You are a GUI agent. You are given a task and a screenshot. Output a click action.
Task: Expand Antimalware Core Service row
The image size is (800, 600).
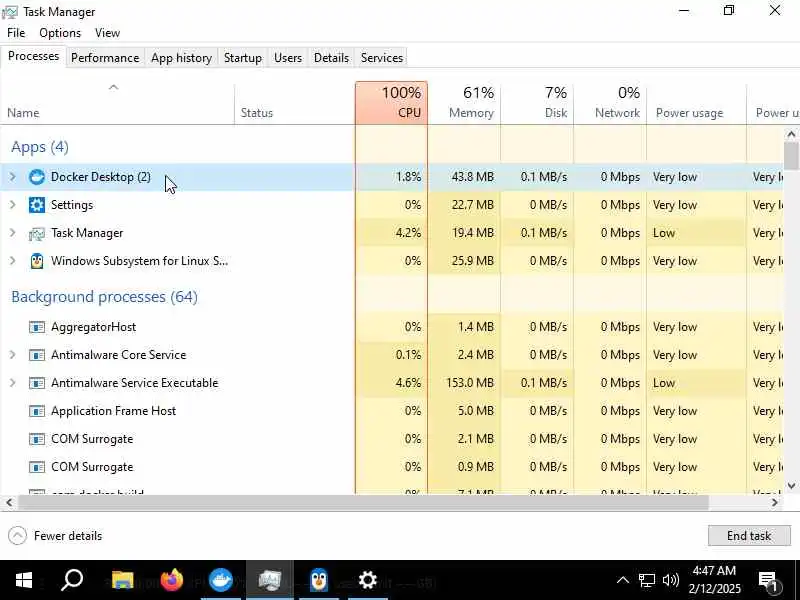pyautogui.click(x=13, y=355)
